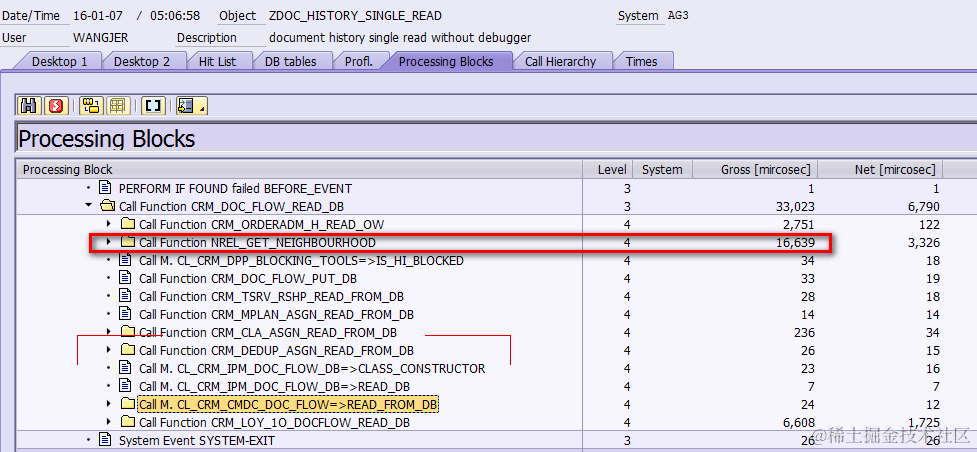Open the Times tab

point(642,61)
